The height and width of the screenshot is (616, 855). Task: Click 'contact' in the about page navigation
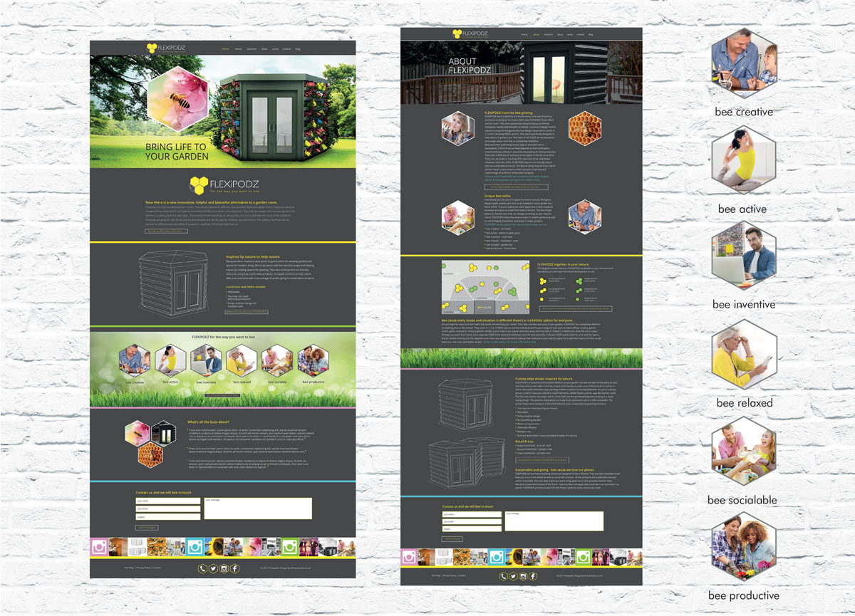tap(581, 35)
